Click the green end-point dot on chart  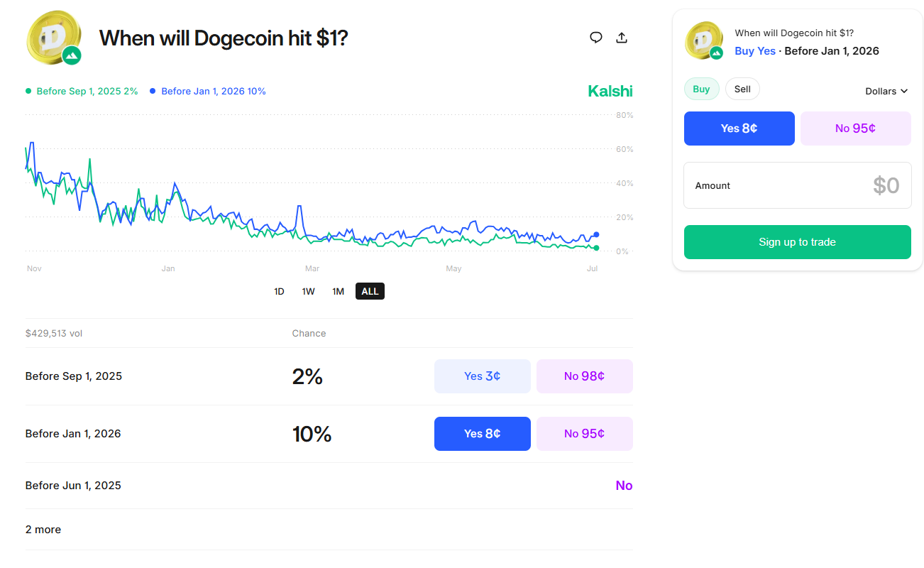(596, 248)
